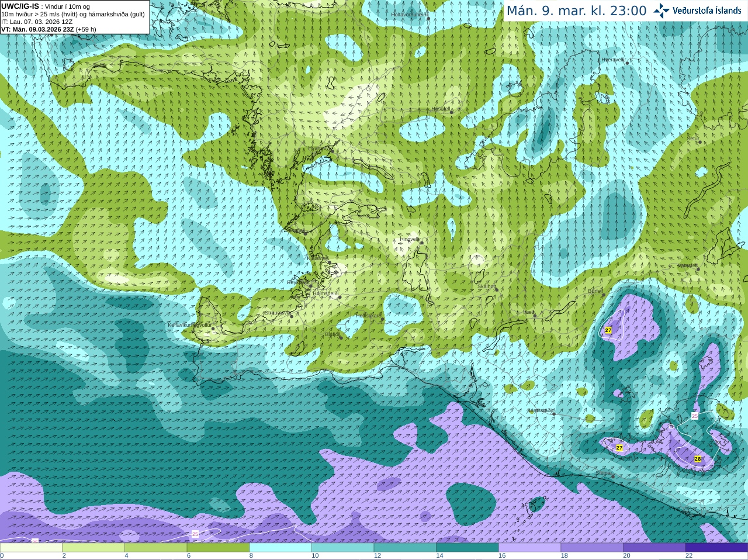Click the Þingvellir station label
Screen dimensions: 748x560
pyautogui.click(x=410, y=239)
